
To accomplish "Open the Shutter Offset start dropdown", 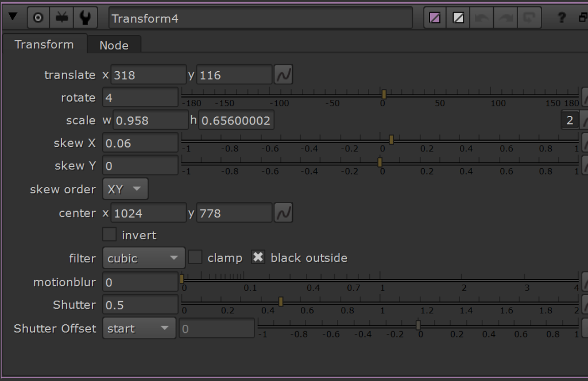I will [x=139, y=328].
